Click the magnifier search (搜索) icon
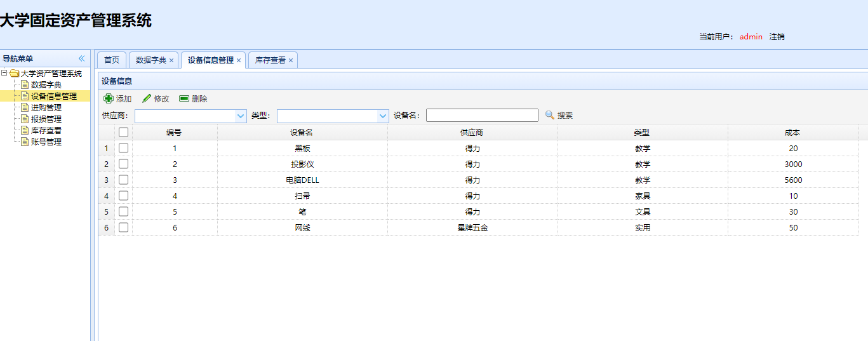The height and width of the screenshot is (341, 868). [550, 115]
